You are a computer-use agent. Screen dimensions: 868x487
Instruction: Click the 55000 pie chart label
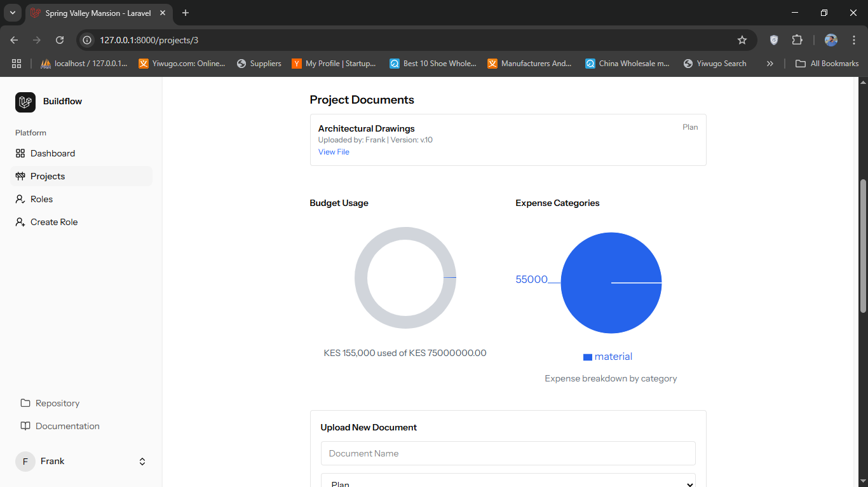tap(532, 279)
